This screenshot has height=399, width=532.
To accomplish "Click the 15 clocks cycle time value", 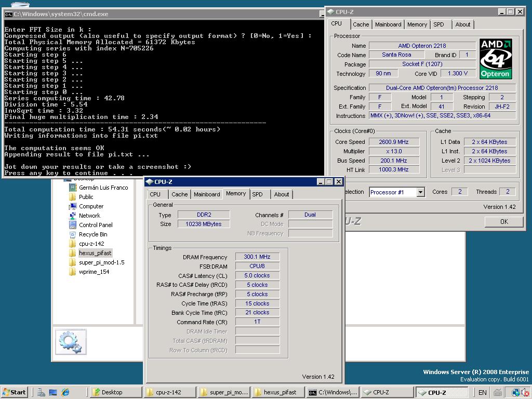I will 257,303.
